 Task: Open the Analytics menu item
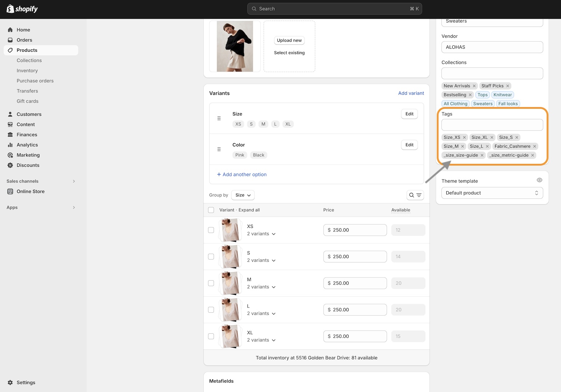[x=27, y=145]
